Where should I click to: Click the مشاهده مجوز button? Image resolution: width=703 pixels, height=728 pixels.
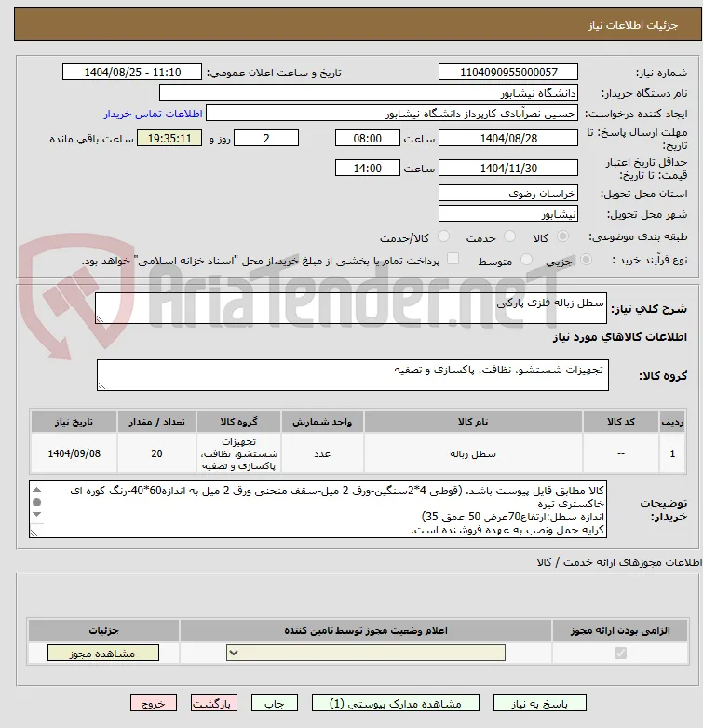[x=103, y=654]
